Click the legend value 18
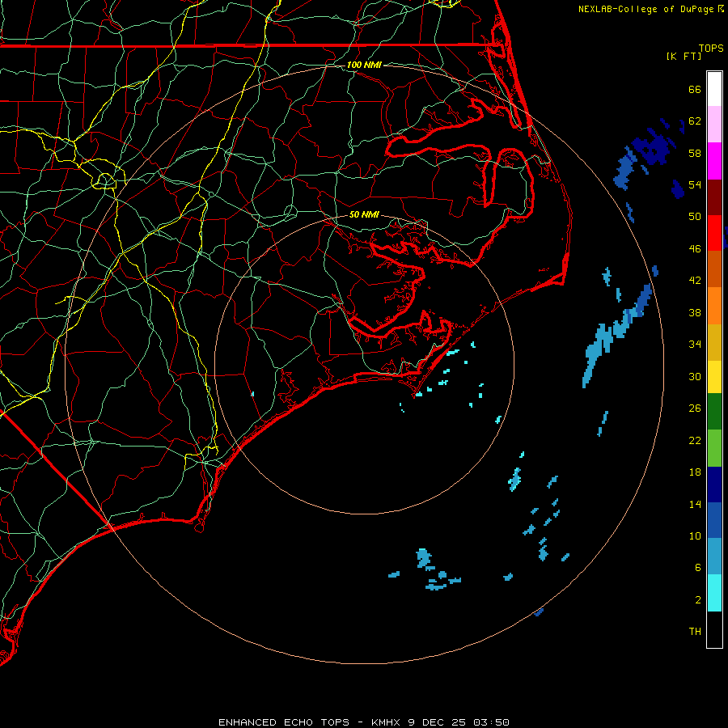The height and width of the screenshot is (728, 728). point(695,472)
